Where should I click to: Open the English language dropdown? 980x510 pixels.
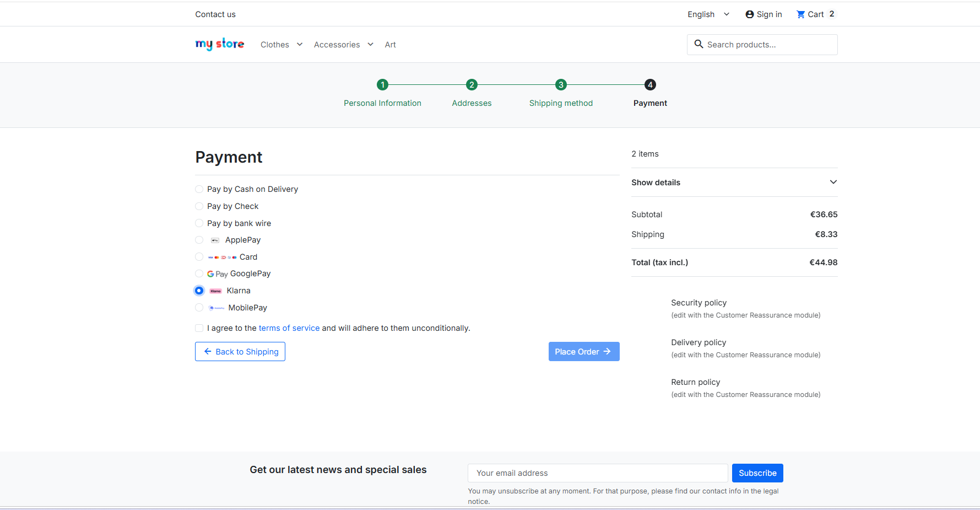708,14
